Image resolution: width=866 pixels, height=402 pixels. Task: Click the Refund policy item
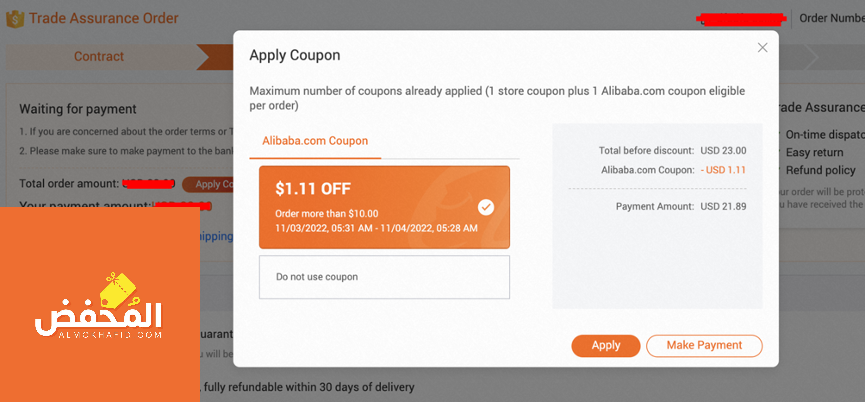pos(821,171)
